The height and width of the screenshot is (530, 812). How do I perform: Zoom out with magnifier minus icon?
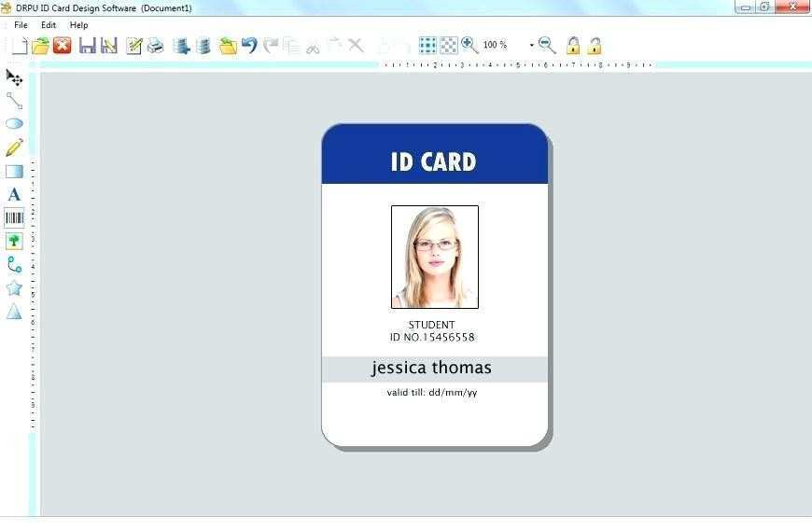547,46
